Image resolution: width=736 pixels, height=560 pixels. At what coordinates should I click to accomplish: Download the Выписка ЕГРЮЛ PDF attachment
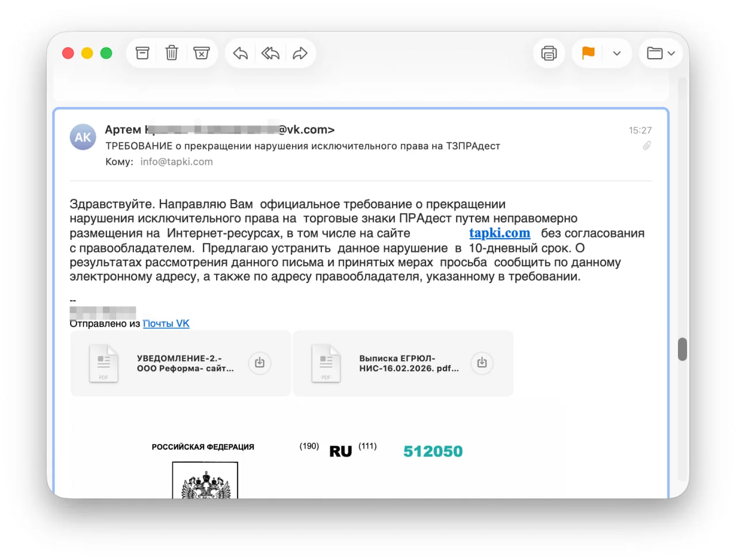point(482,363)
